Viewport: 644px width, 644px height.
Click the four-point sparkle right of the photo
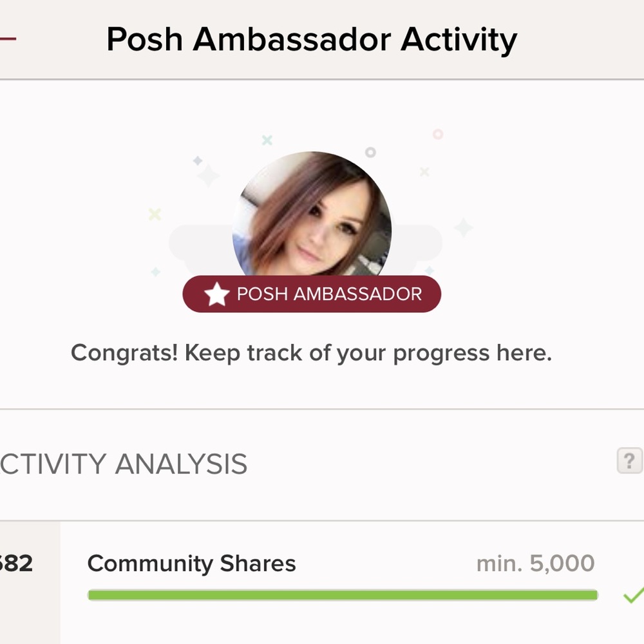point(463,227)
